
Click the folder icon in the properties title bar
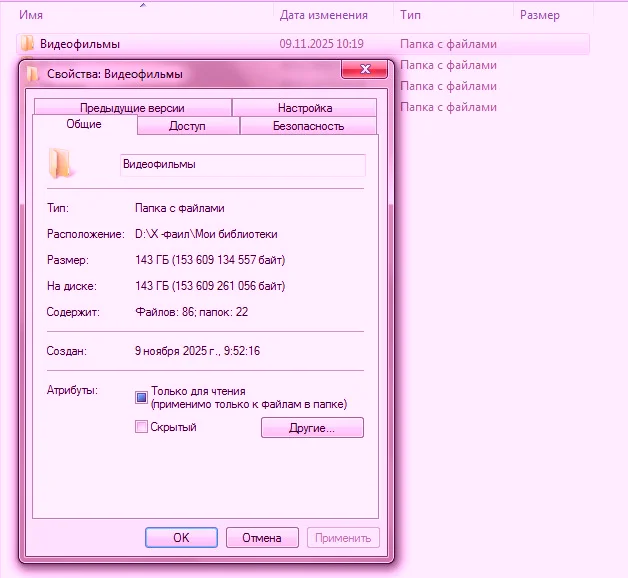click(x=32, y=74)
